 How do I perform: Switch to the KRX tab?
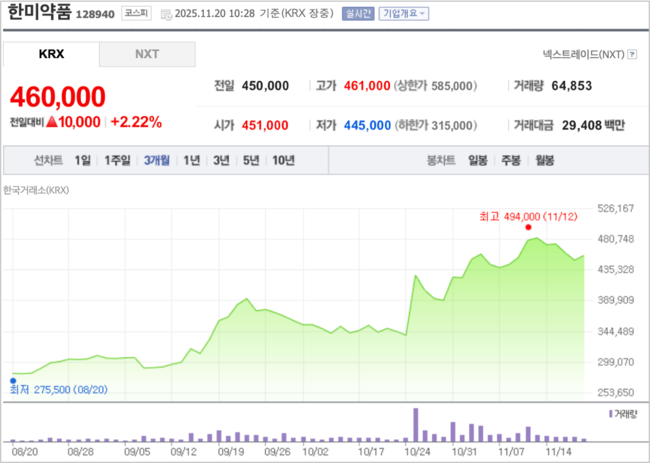pos(51,54)
